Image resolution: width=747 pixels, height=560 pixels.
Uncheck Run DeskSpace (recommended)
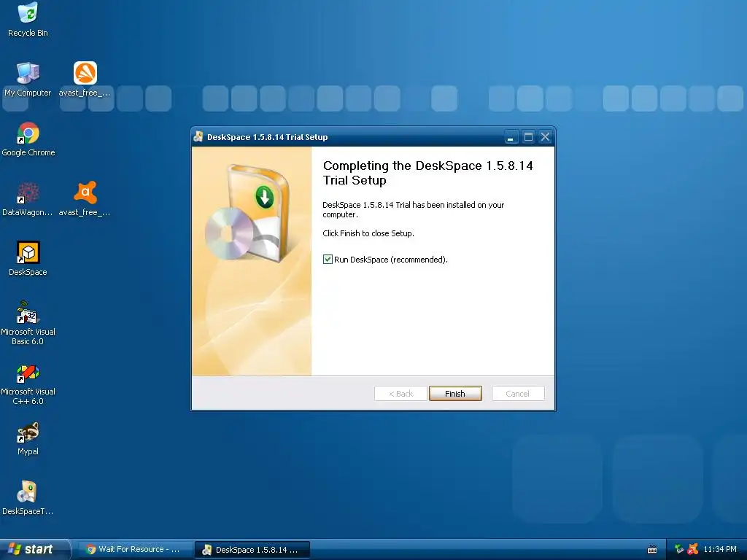pyautogui.click(x=328, y=260)
